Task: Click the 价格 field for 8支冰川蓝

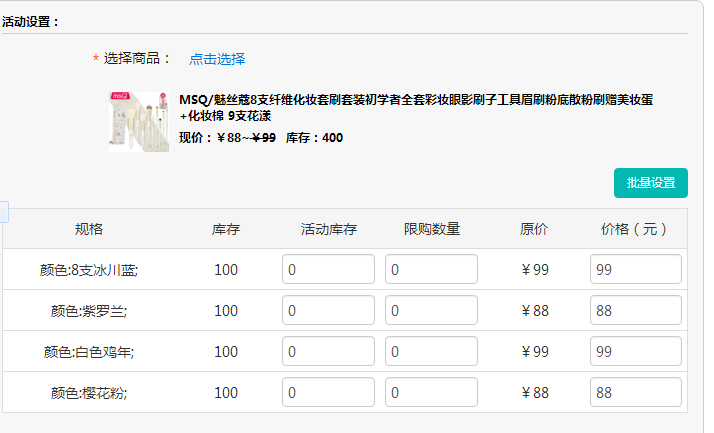Action: 635,269
